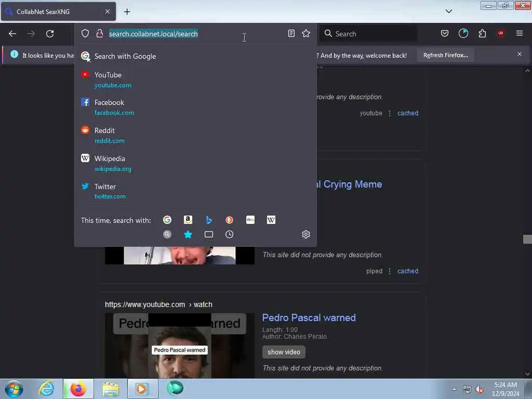
Task: Click the site security padlock icon
Action: pos(99,33)
